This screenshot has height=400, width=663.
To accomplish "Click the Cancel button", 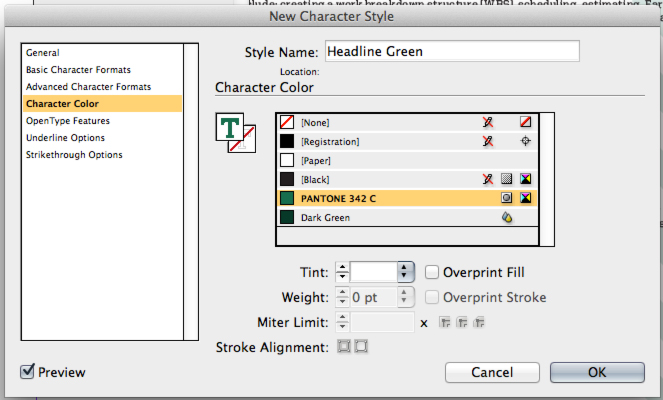I will 492,372.
